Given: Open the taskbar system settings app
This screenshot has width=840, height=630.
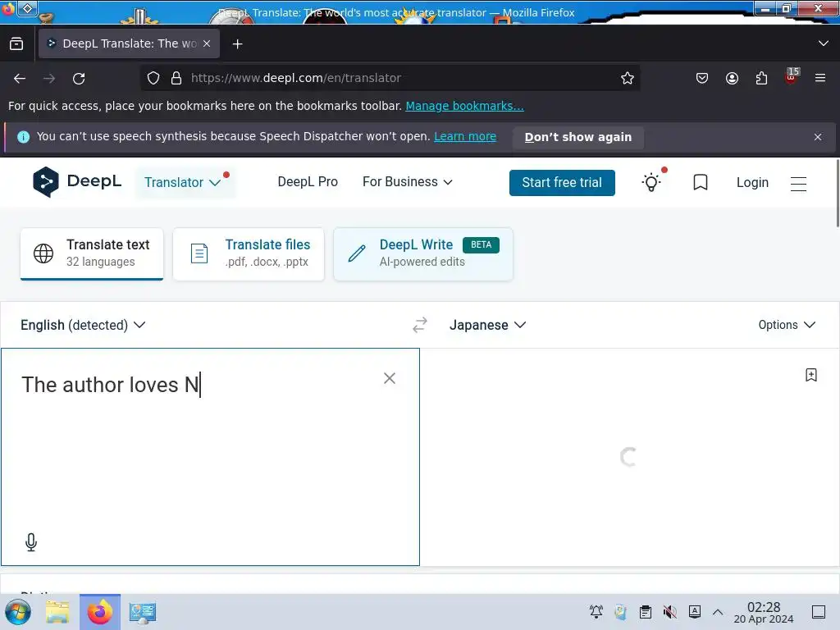Looking at the screenshot, I should 143,612.
